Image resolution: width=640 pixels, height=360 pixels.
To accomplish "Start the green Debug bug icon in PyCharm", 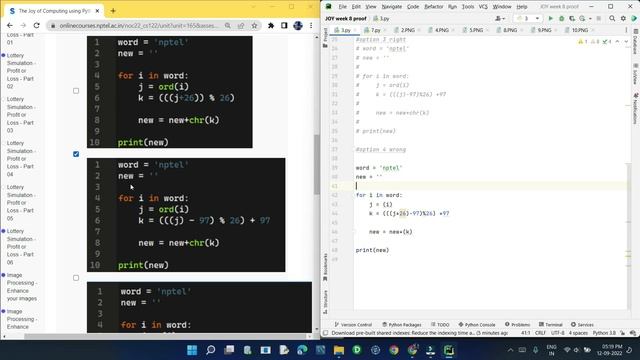I will pyautogui.click(x=561, y=18).
